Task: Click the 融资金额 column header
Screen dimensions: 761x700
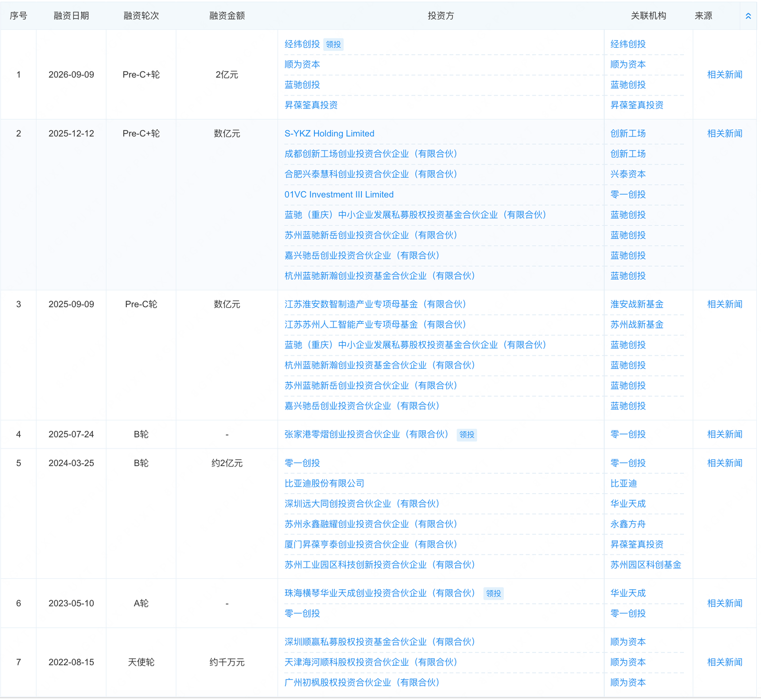Action: point(227,16)
